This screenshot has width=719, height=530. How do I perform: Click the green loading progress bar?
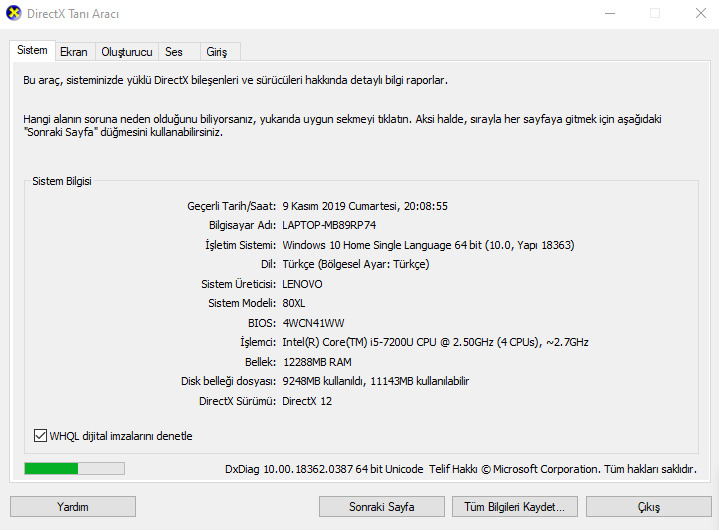point(74,468)
